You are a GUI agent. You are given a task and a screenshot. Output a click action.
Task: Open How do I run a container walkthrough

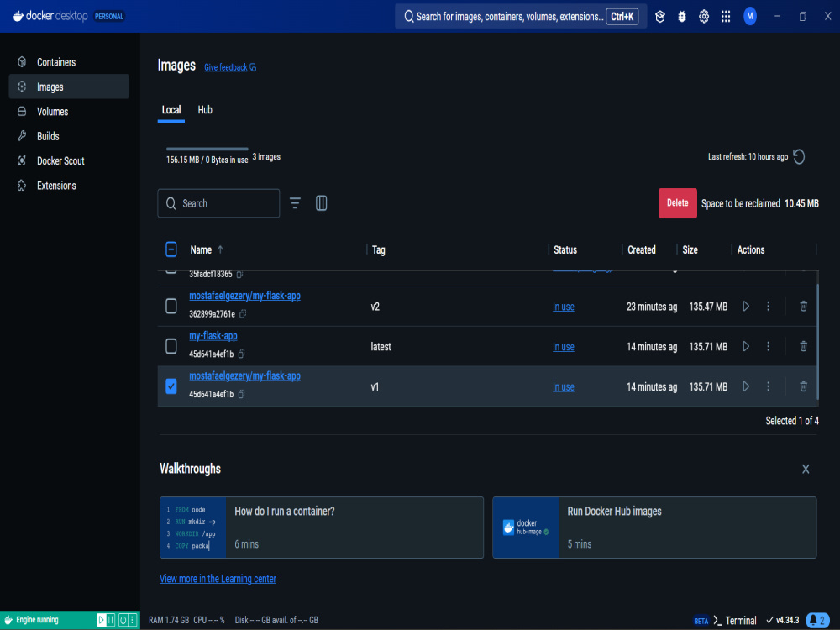pos(322,528)
